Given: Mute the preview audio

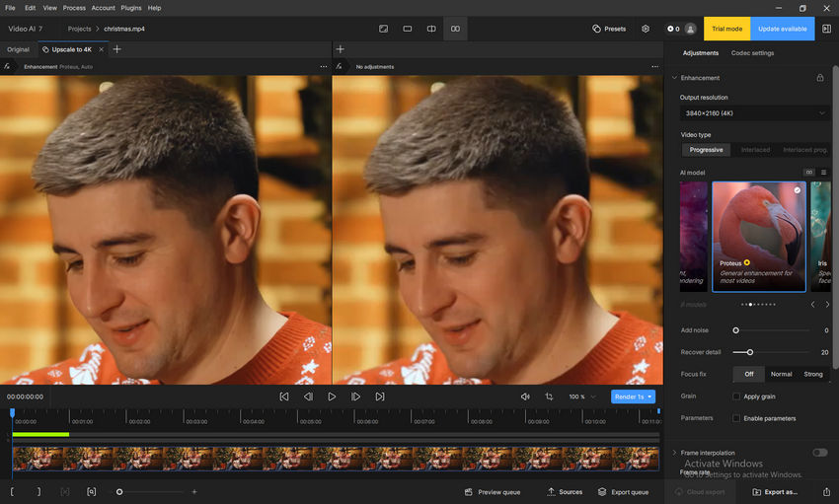Looking at the screenshot, I should [525, 396].
